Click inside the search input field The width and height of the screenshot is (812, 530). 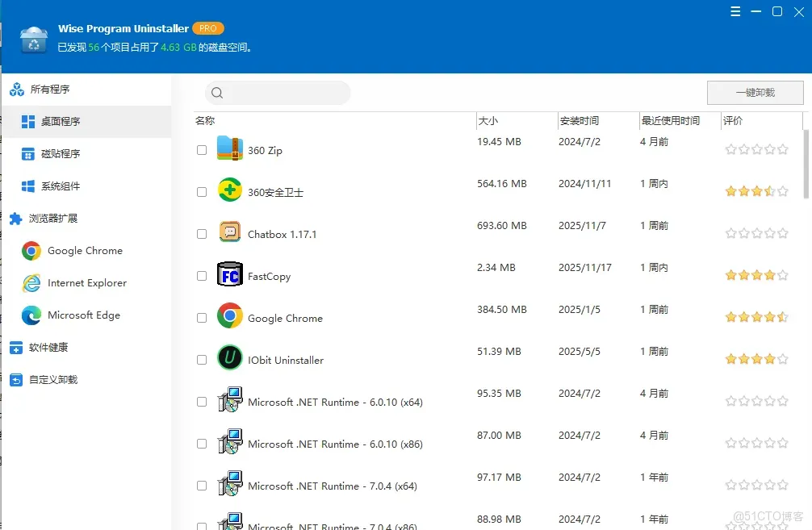[278, 93]
